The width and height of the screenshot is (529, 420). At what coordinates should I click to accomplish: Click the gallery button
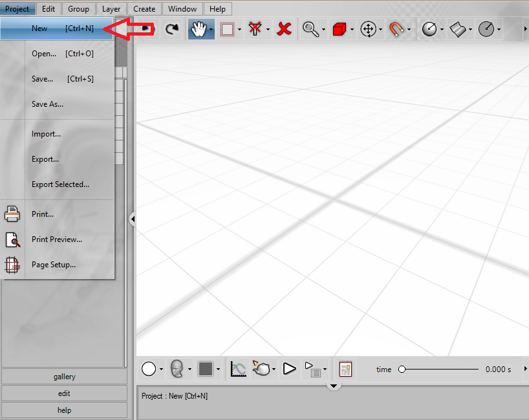click(64, 377)
